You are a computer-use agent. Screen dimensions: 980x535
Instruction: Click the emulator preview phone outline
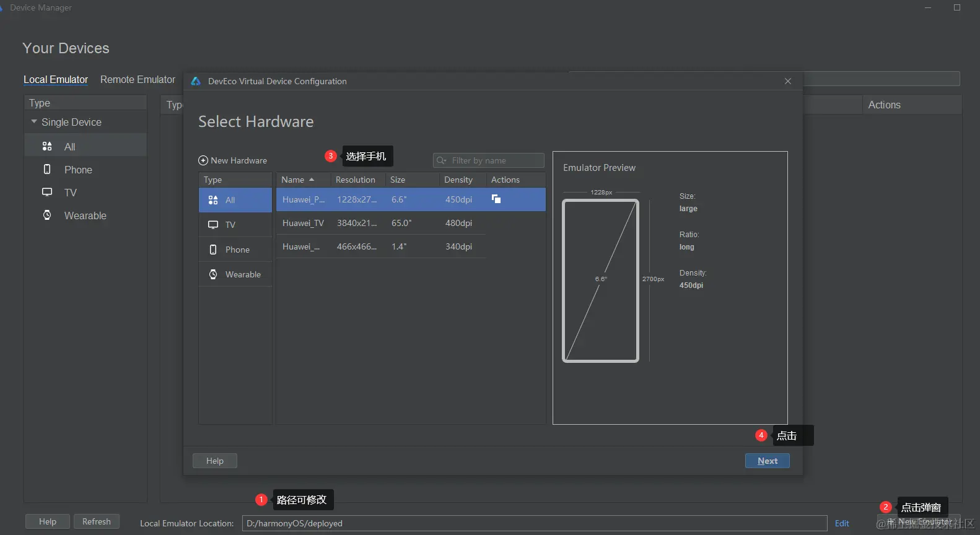pos(600,281)
